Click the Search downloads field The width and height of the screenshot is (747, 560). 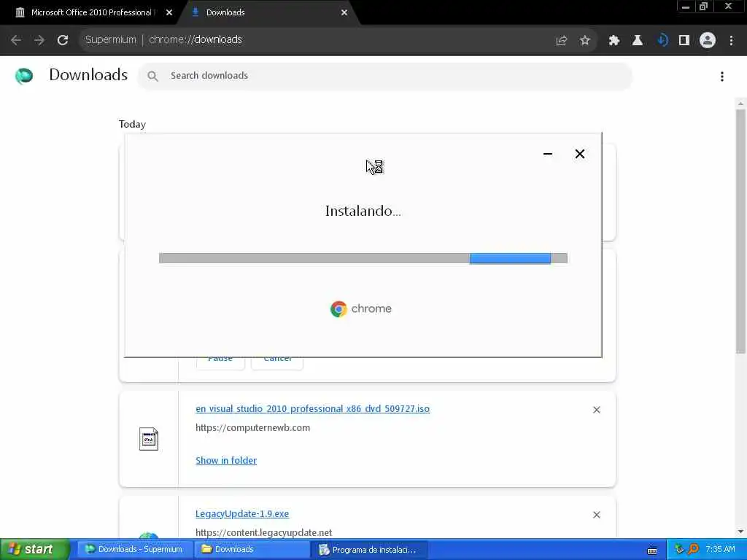[385, 76]
